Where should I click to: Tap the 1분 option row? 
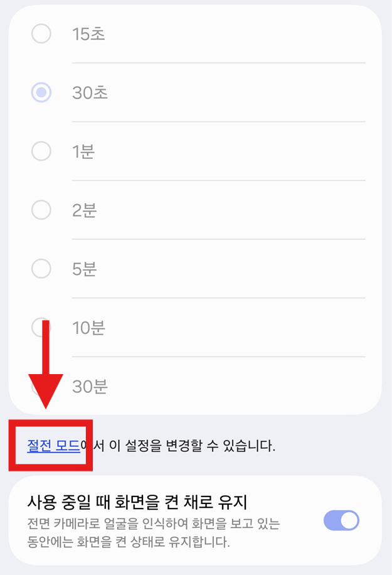tap(85, 151)
